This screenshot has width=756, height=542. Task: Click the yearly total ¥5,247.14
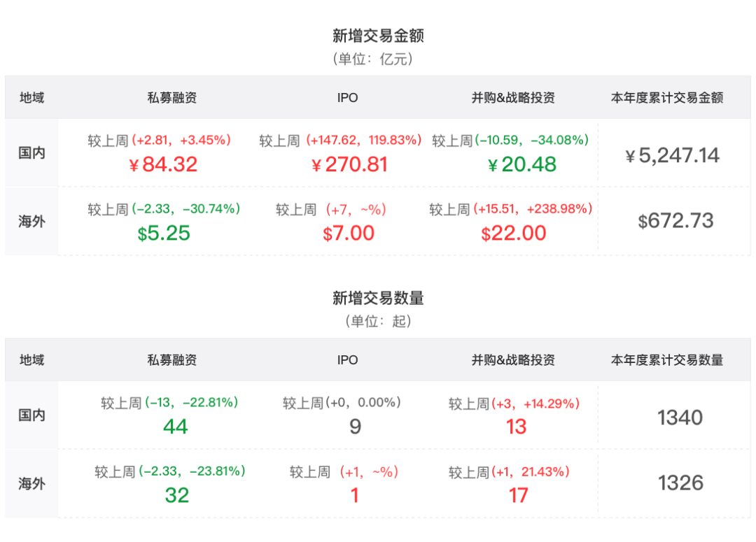click(x=672, y=155)
